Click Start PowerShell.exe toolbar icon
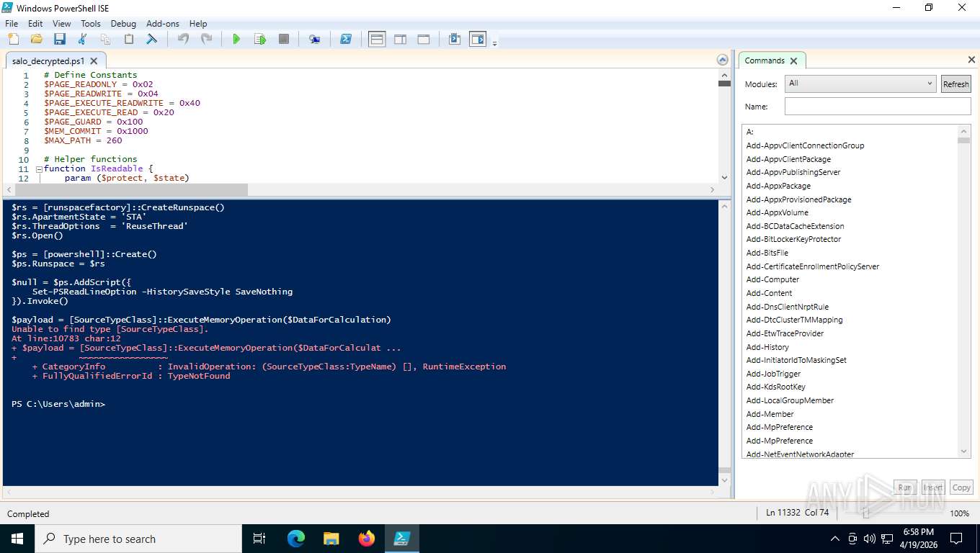980x553 pixels. point(346,39)
